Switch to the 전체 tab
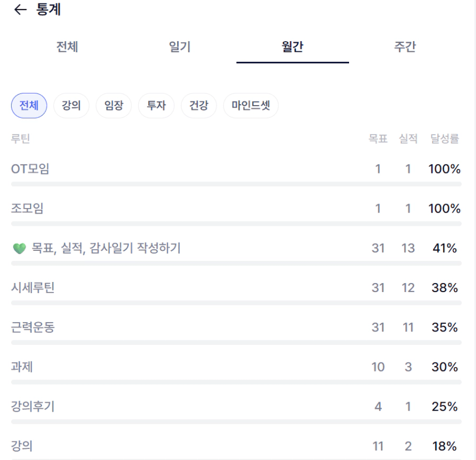Viewport: 476px width, 460px height. click(x=67, y=47)
